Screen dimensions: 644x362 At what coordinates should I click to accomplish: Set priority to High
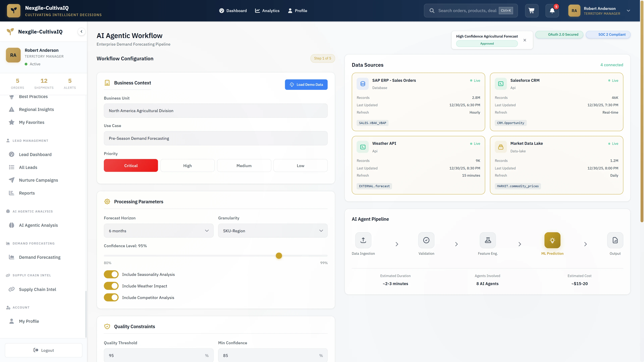click(187, 165)
